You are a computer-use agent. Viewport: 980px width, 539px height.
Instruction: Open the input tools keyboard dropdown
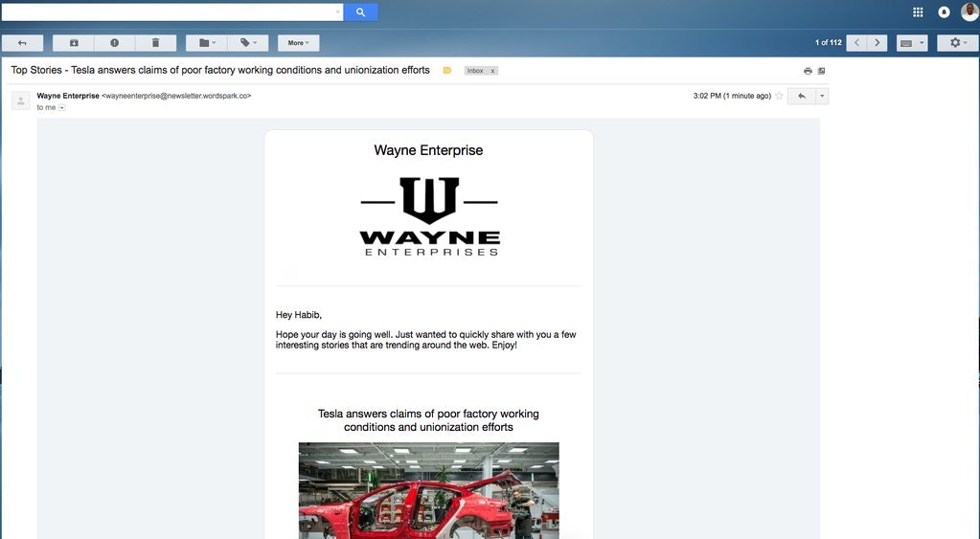[912, 43]
